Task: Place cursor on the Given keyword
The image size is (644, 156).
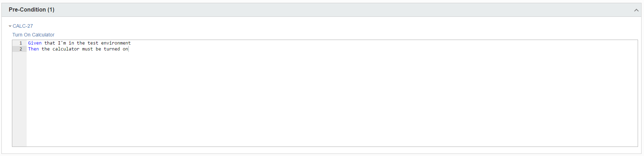Action: (x=35, y=43)
